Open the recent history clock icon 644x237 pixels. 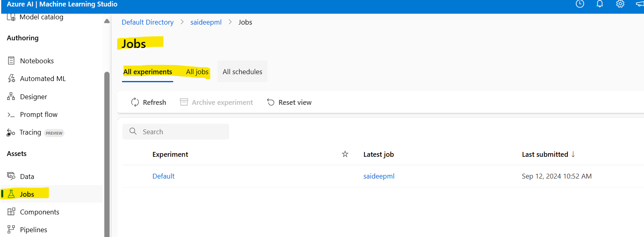pyautogui.click(x=580, y=4)
